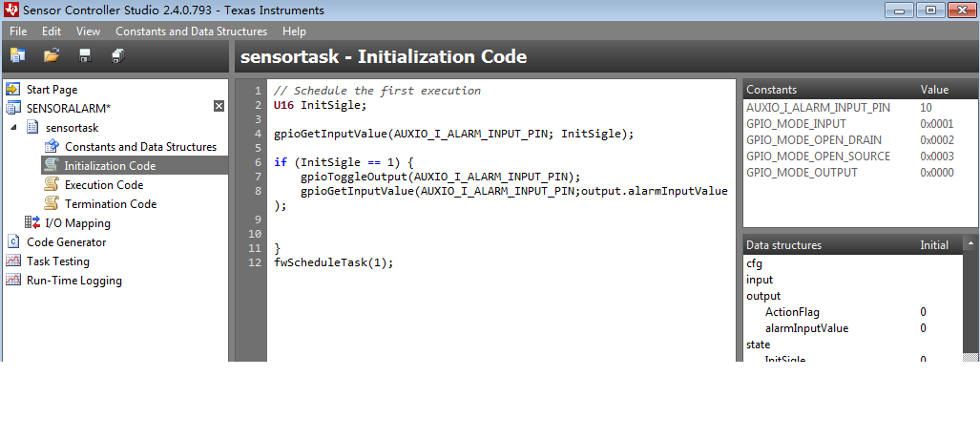Open the Constants and Data Structures menu

pos(191,31)
